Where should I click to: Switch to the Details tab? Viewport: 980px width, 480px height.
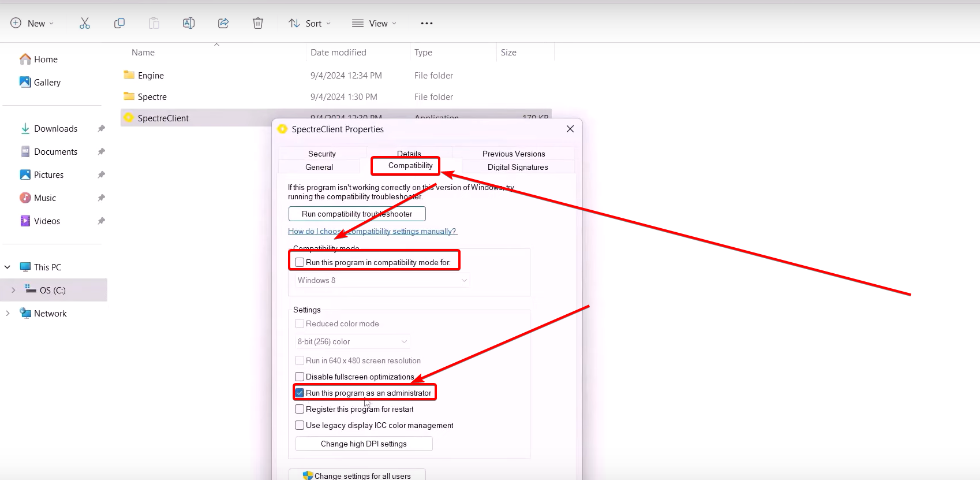(x=409, y=152)
